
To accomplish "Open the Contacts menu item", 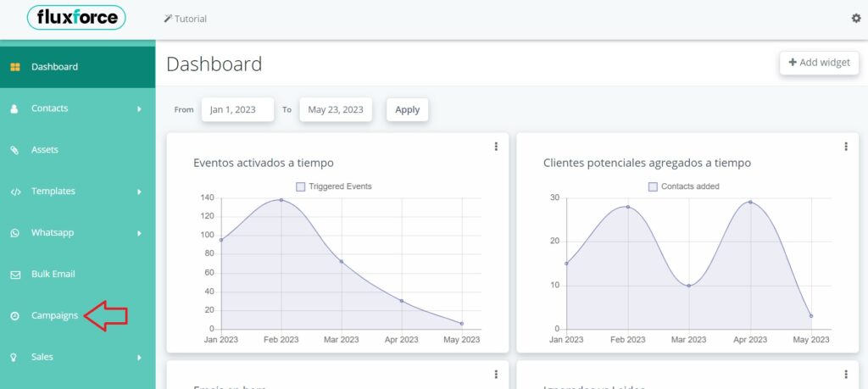I will tap(77, 108).
